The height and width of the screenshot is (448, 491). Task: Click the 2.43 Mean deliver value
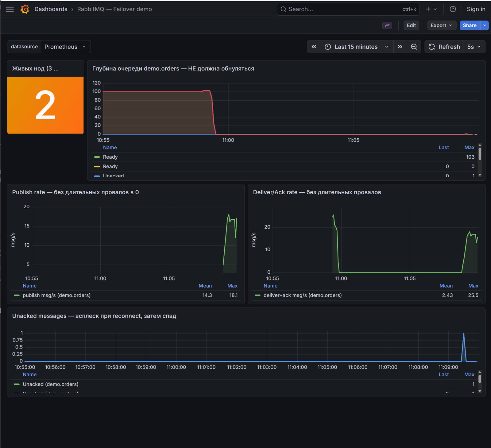(x=447, y=295)
